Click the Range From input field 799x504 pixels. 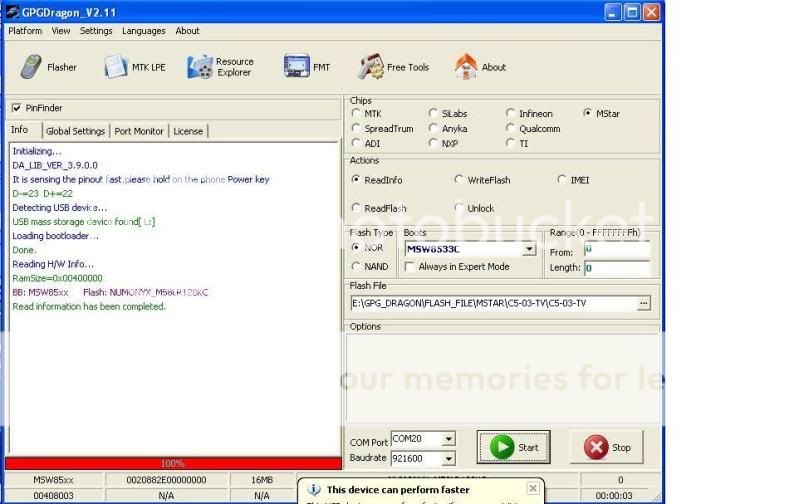tap(617, 250)
